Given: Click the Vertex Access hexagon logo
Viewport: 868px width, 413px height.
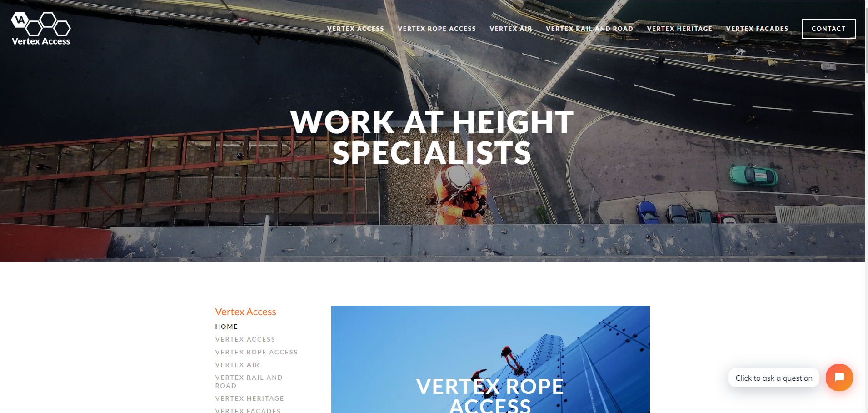Looking at the screenshot, I should coord(41,29).
